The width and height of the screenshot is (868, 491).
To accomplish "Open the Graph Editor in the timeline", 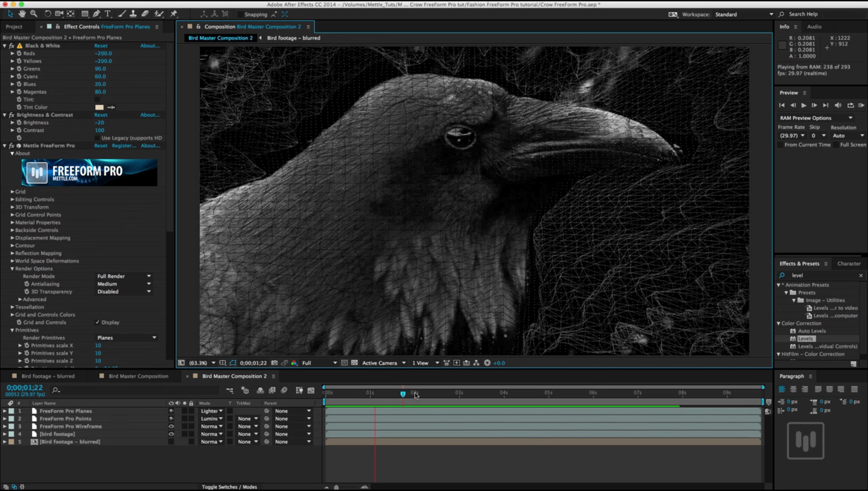I will (311, 391).
